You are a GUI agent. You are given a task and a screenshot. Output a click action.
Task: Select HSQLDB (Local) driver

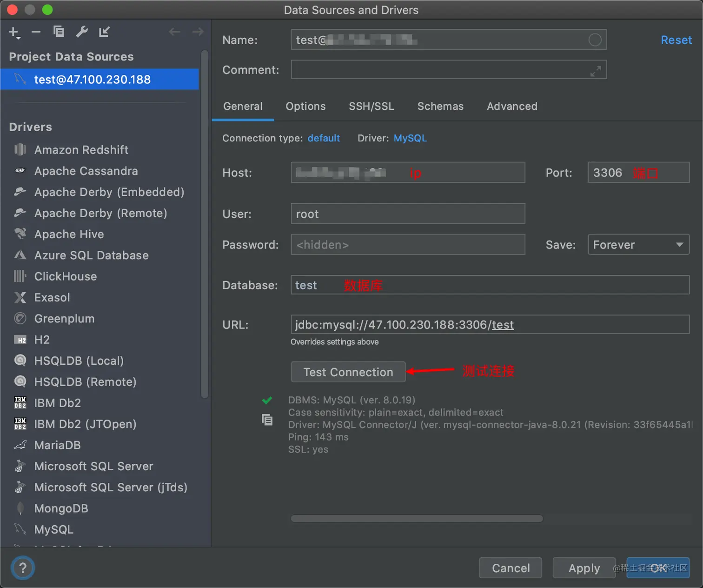tap(79, 361)
